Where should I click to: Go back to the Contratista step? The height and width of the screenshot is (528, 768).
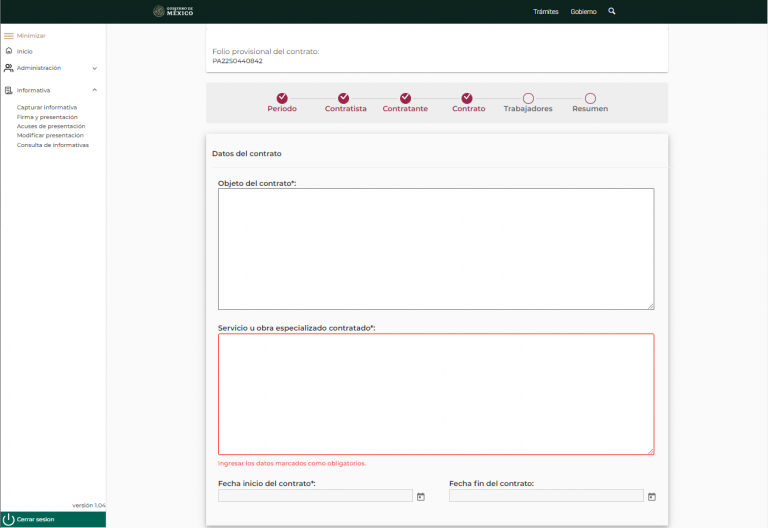tap(344, 98)
